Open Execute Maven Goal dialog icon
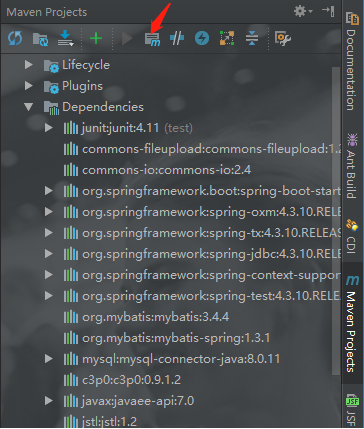 [x=152, y=39]
